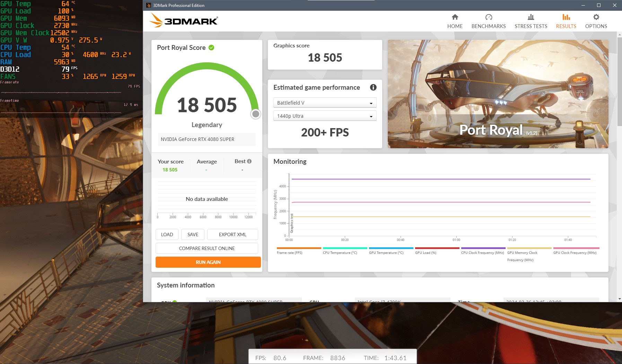Click the EXPORT XML button
The height and width of the screenshot is (364, 622).
click(233, 234)
